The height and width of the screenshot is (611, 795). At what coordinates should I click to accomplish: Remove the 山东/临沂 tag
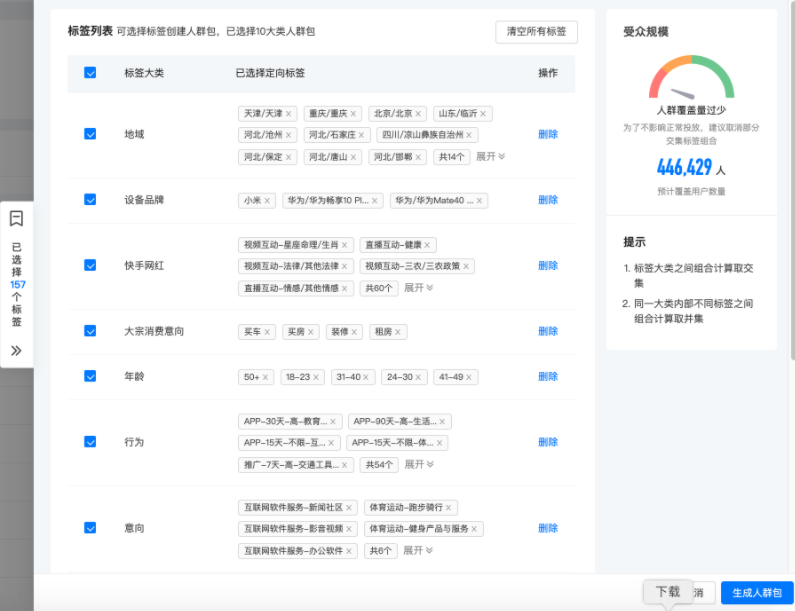click(483, 114)
